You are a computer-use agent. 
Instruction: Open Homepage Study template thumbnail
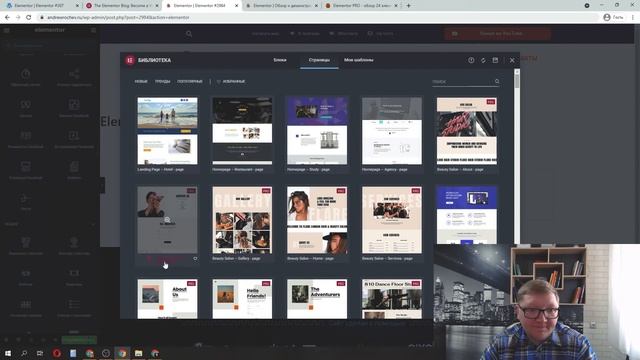coord(317,131)
